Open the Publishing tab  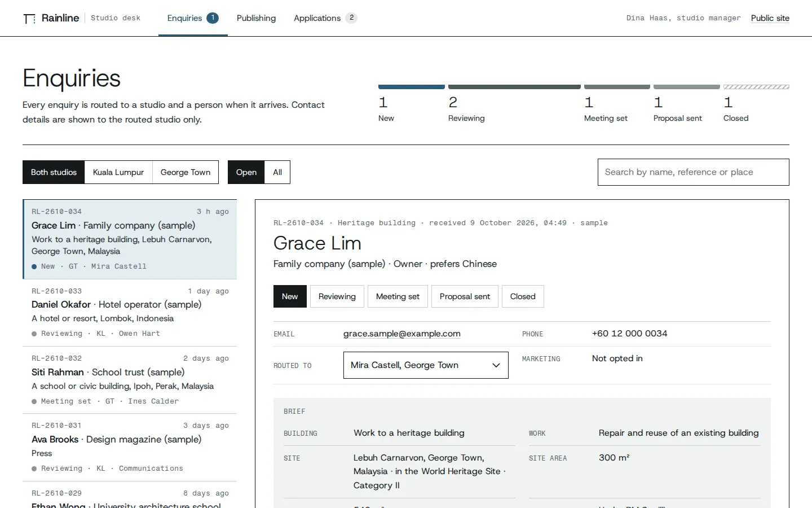pyautogui.click(x=256, y=18)
